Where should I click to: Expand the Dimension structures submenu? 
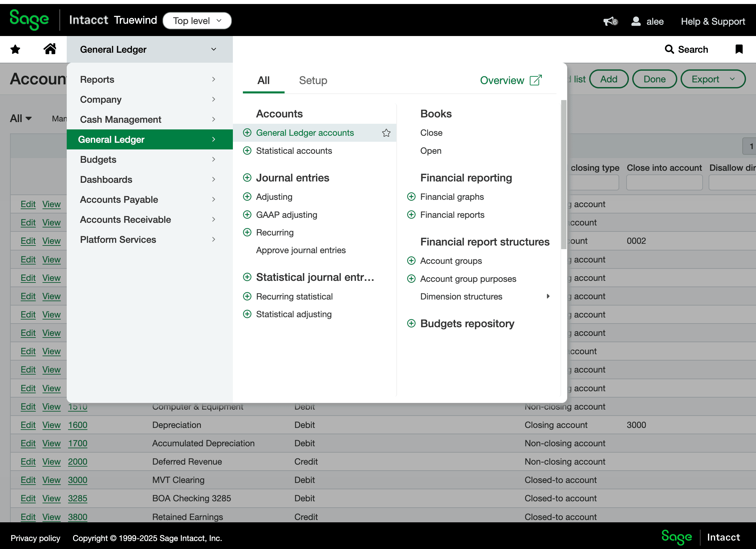click(x=548, y=296)
